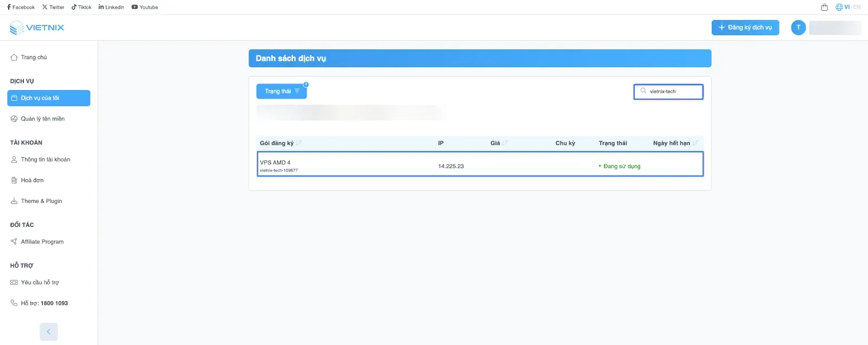This screenshot has width=868, height=345.
Task: Sort by Ngày hết hạn column
Action: (x=695, y=143)
